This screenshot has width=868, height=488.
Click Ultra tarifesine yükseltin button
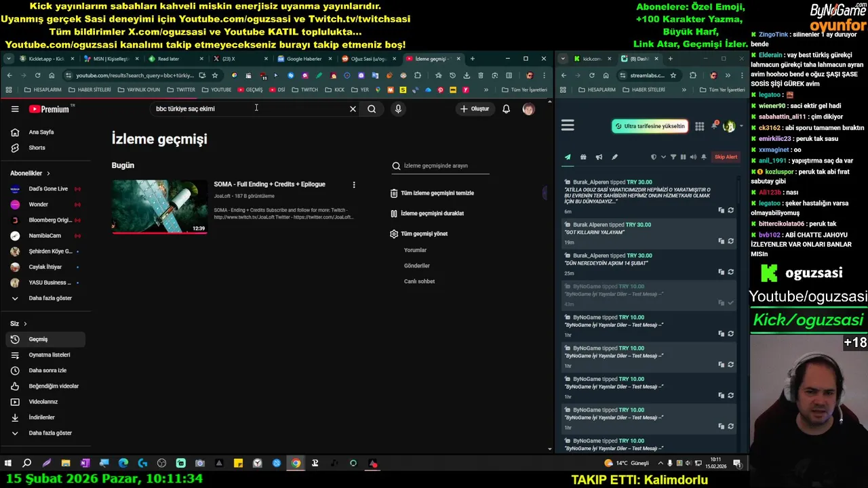point(650,126)
